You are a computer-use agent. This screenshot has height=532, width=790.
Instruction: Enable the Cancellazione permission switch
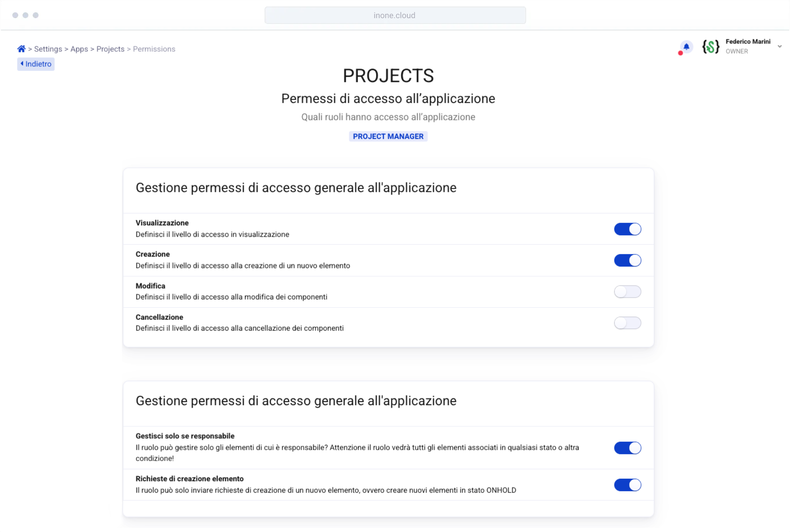pos(627,323)
